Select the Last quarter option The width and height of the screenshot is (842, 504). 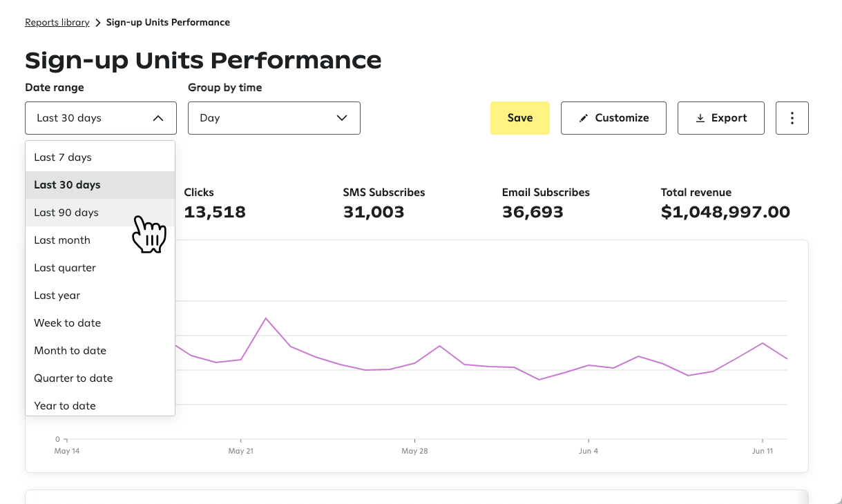(65, 267)
